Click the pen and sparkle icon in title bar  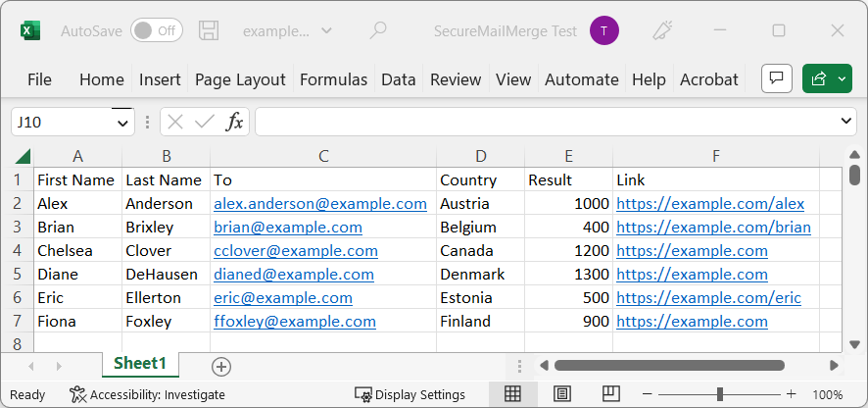pos(664,30)
